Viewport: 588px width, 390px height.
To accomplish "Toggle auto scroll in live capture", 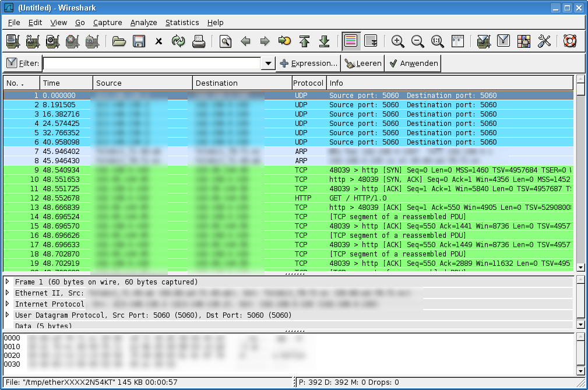I will 371,41.
